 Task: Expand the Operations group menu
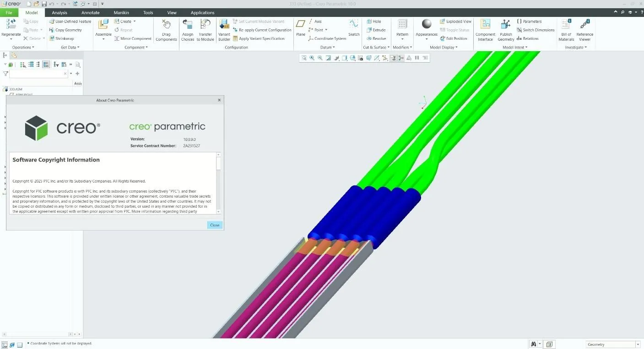click(23, 48)
